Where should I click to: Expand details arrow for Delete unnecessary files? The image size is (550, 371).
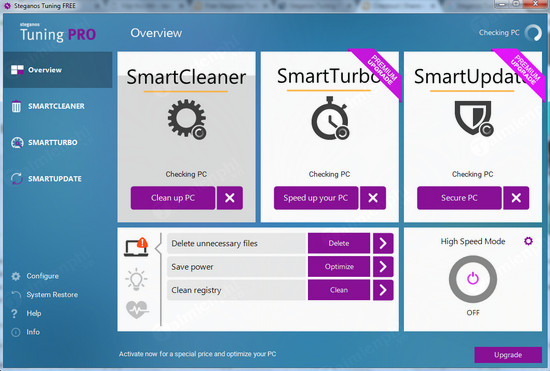click(x=383, y=243)
